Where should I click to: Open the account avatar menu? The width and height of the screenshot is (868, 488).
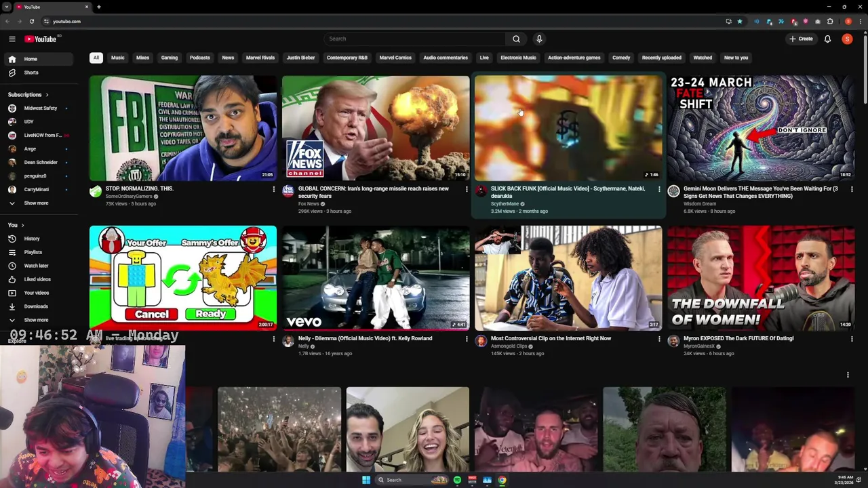point(847,39)
